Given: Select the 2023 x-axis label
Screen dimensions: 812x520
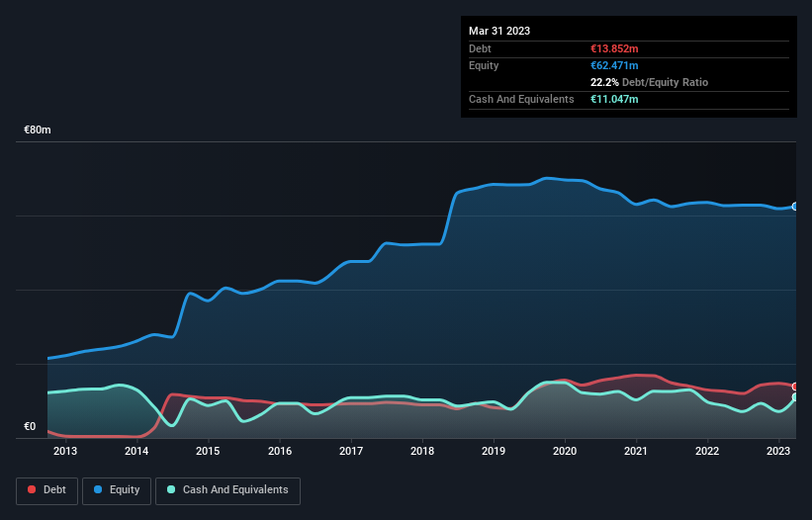Looking at the screenshot, I should (x=778, y=451).
